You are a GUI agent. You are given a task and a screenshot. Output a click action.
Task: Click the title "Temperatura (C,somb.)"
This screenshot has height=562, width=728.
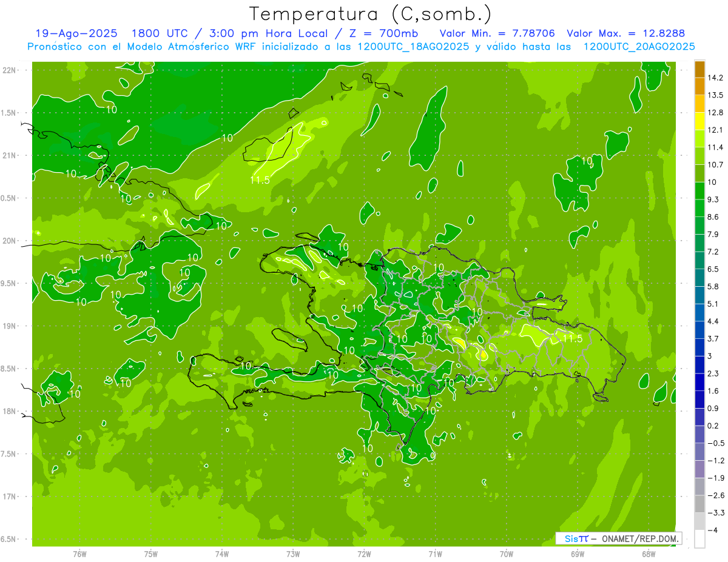pyautogui.click(x=370, y=13)
